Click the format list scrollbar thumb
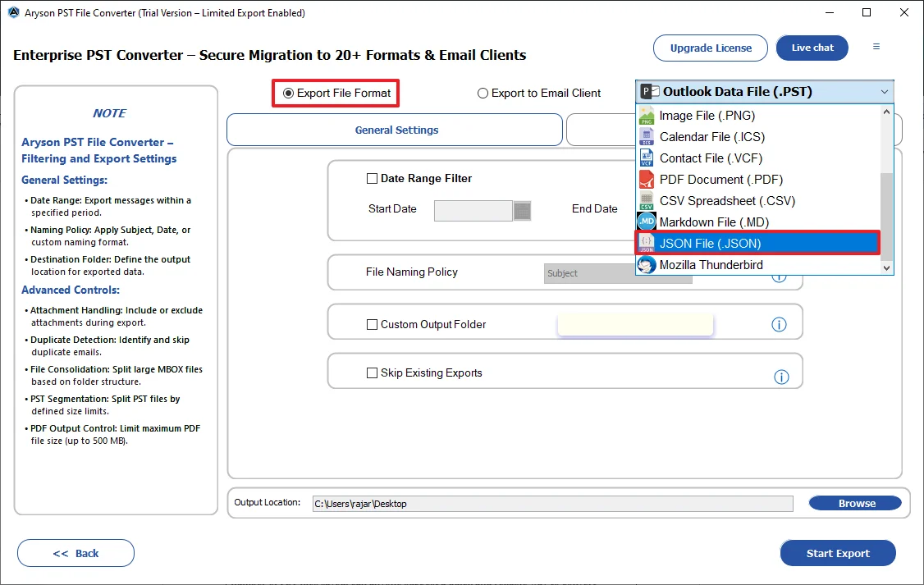This screenshot has width=924, height=585. 886,217
